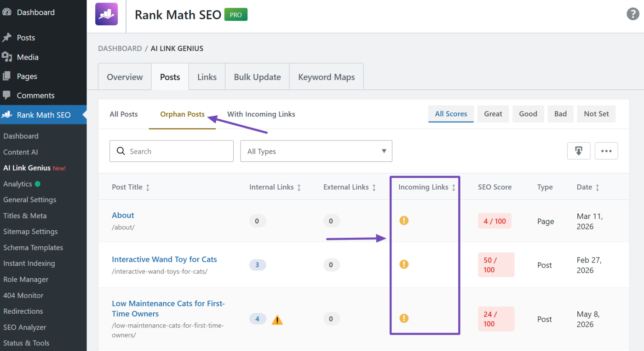The height and width of the screenshot is (351, 644).
Task: Filter posts by Not Set score
Action: pyautogui.click(x=597, y=114)
